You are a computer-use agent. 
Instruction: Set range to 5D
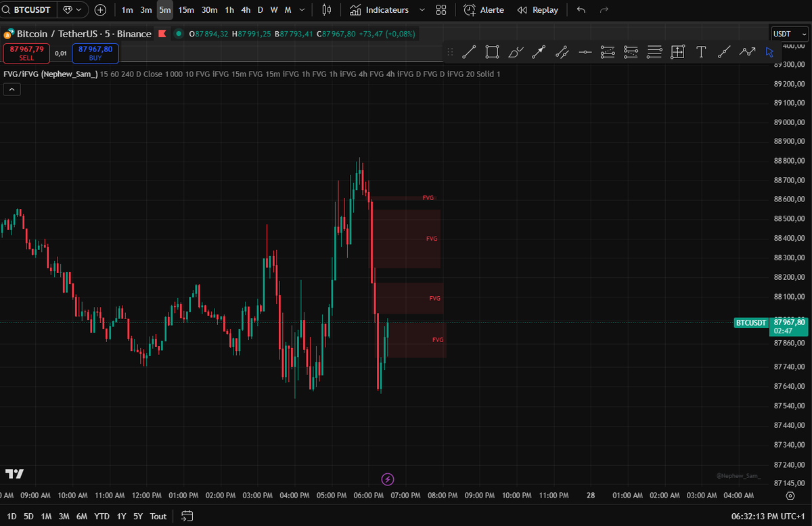click(x=28, y=516)
